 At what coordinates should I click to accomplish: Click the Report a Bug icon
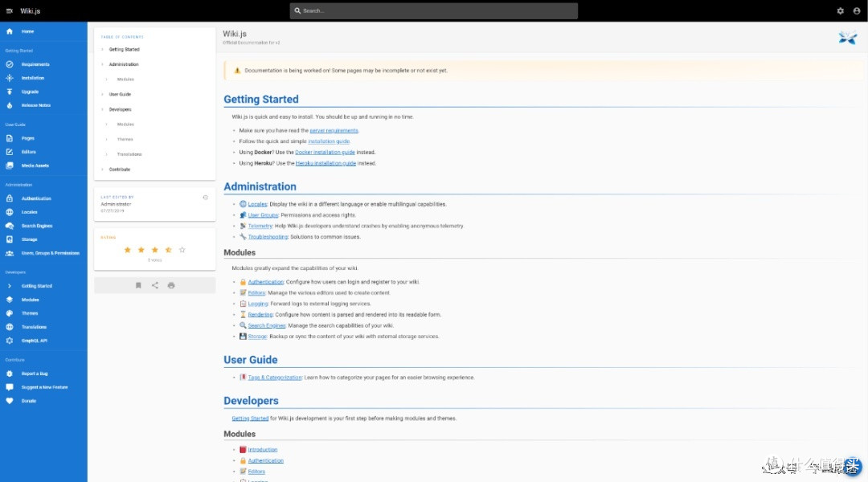coord(10,374)
